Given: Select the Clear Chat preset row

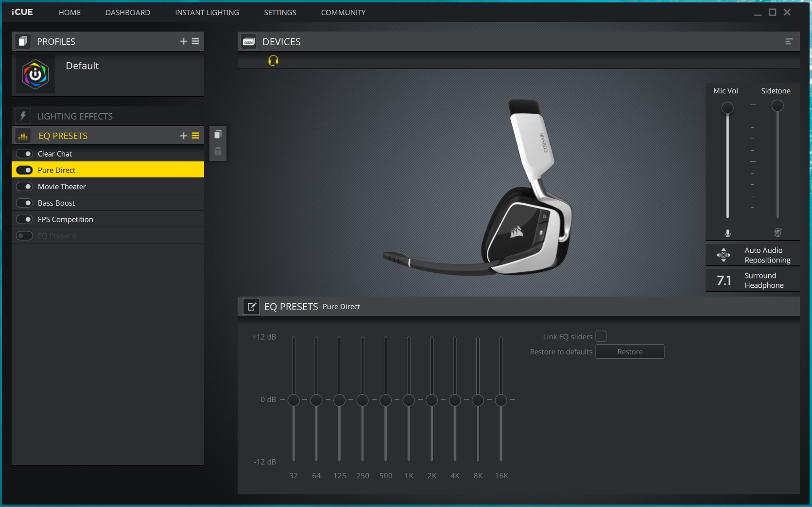Looking at the screenshot, I should [x=108, y=154].
